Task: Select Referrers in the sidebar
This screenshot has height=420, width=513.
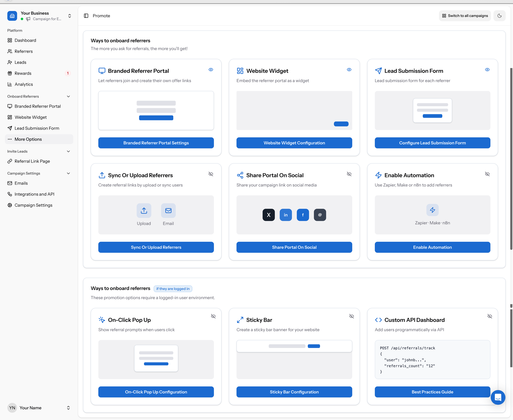Action: coord(24,51)
